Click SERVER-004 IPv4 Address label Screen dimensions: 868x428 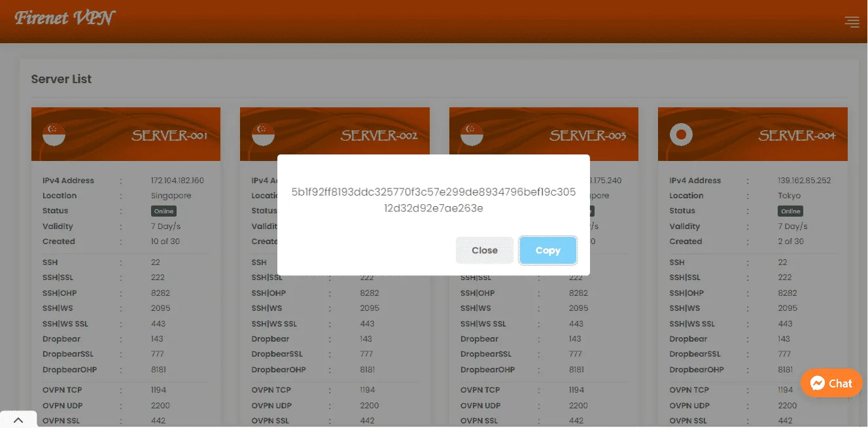point(695,181)
